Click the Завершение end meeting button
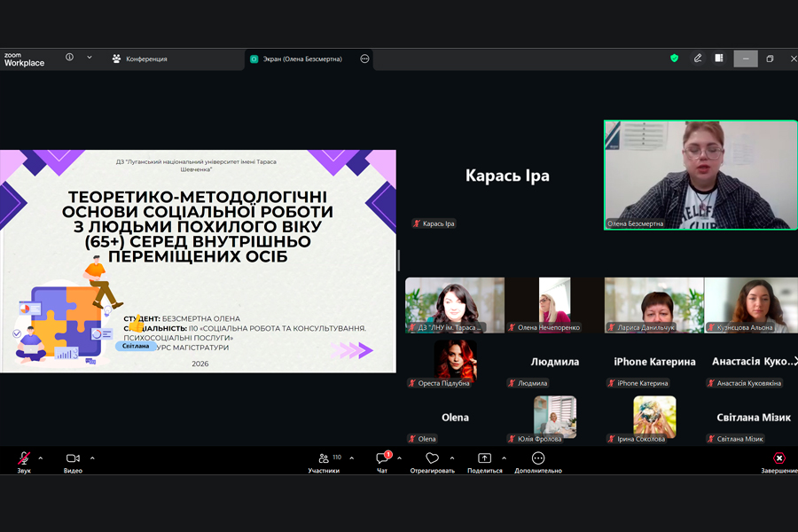Image resolution: width=798 pixels, height=532 pixels. point(778,459)
